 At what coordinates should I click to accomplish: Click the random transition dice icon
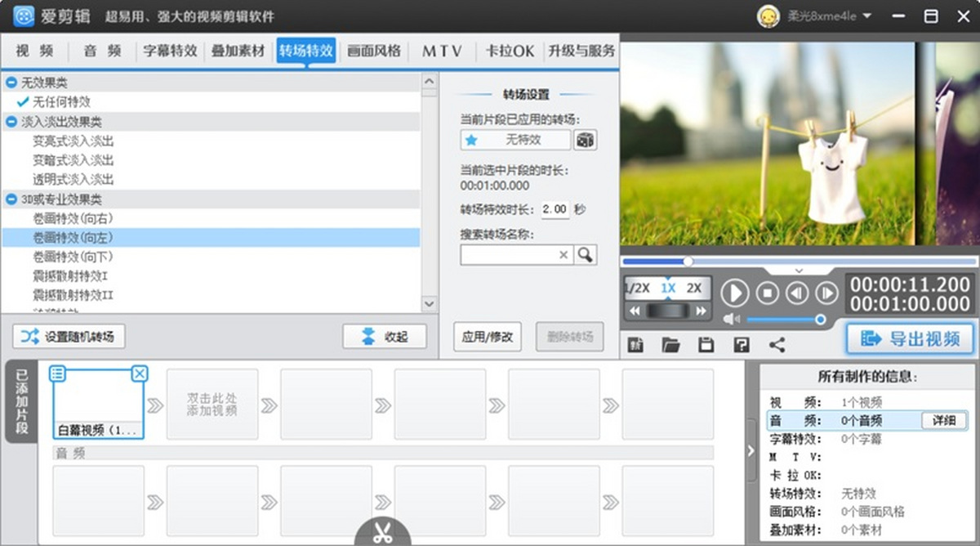click(x=585, y=141)
